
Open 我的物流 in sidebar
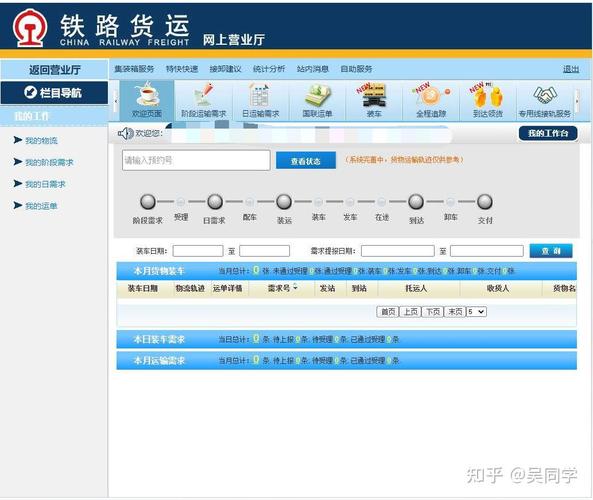(41, 141)
